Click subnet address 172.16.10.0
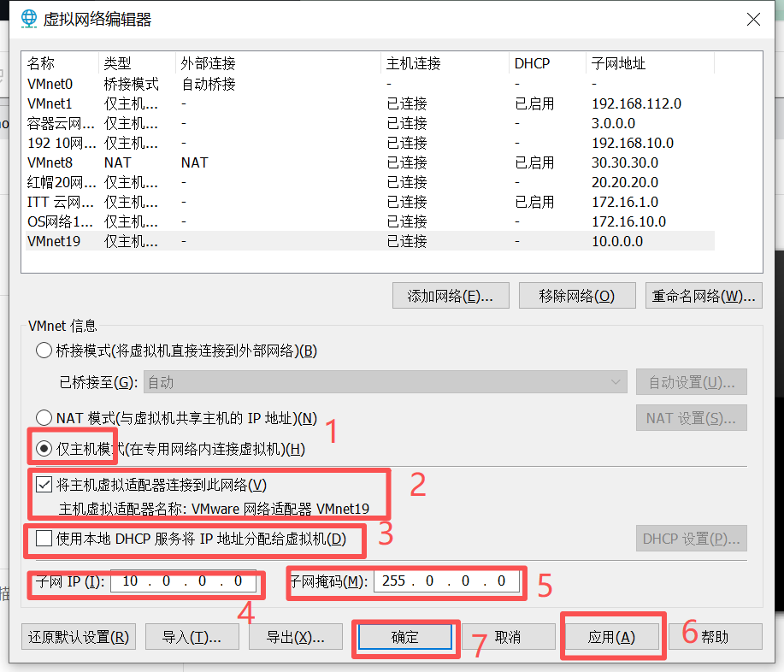Viewport: 784px width, 672px height. point(628,221)
